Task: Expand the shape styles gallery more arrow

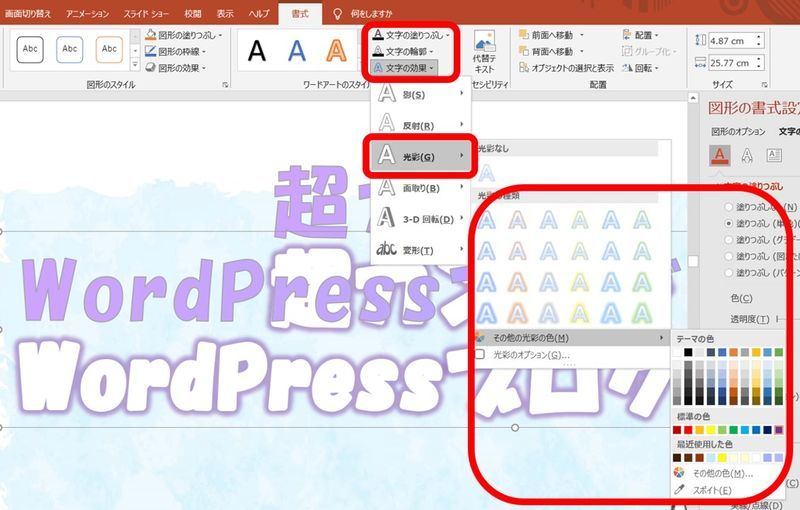Action: (135, 65)
